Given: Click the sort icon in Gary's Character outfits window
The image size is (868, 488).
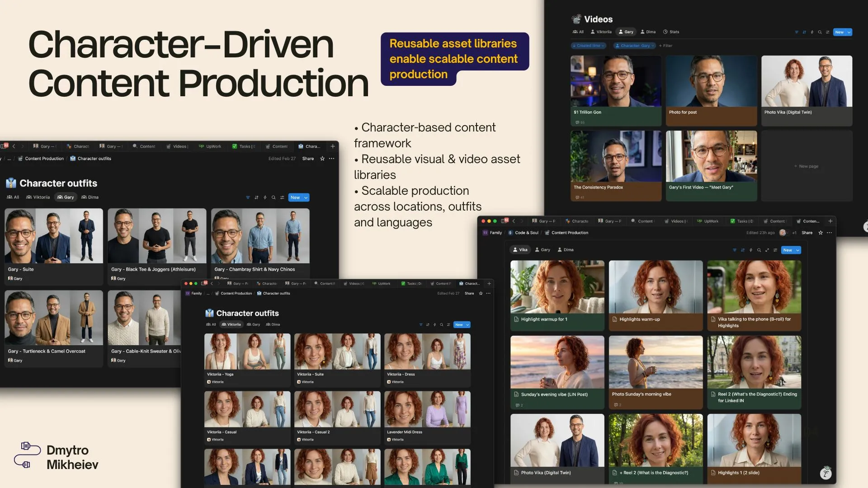Looking at the screenshot, I should pos(256,197).
